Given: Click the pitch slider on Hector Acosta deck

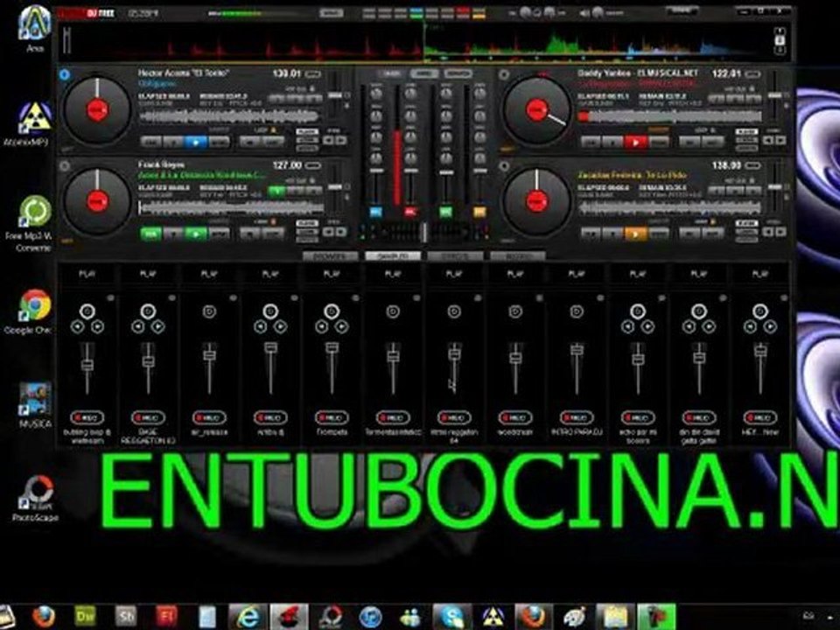Looking at the screenshot, I should [x=335, y=96].
